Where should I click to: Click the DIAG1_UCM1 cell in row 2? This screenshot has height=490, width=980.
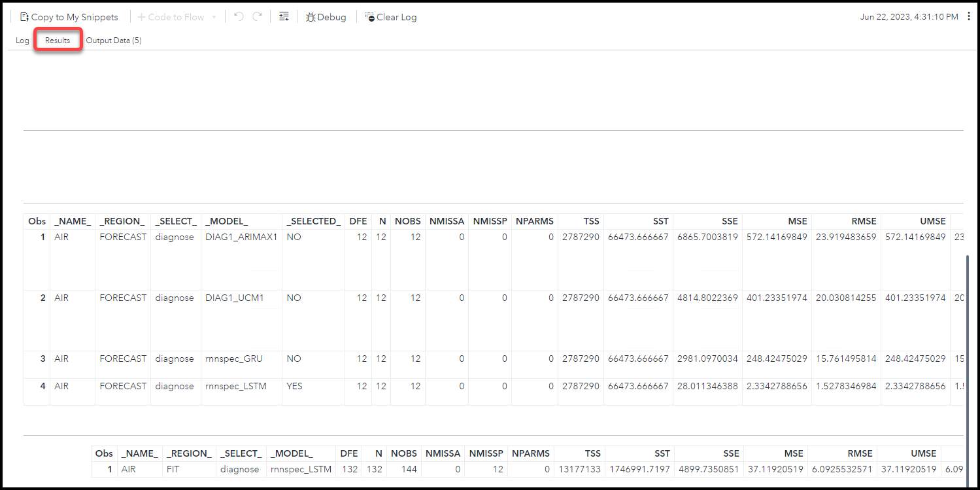pyautogui.click(x=234, y=298)
